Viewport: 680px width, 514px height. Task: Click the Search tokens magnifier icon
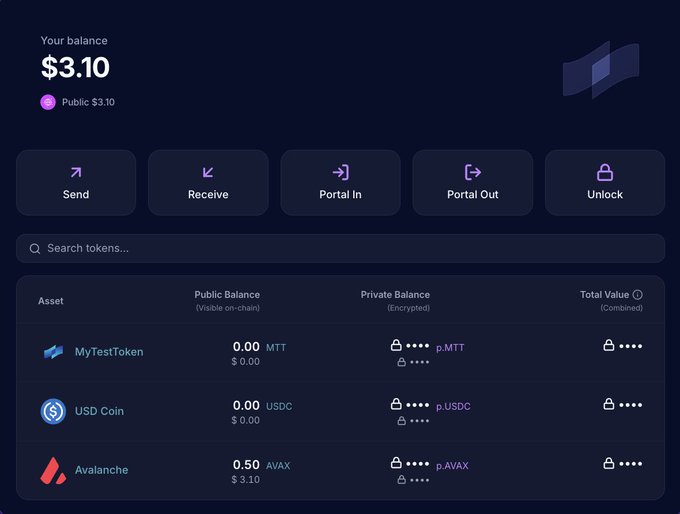(35, 249)
